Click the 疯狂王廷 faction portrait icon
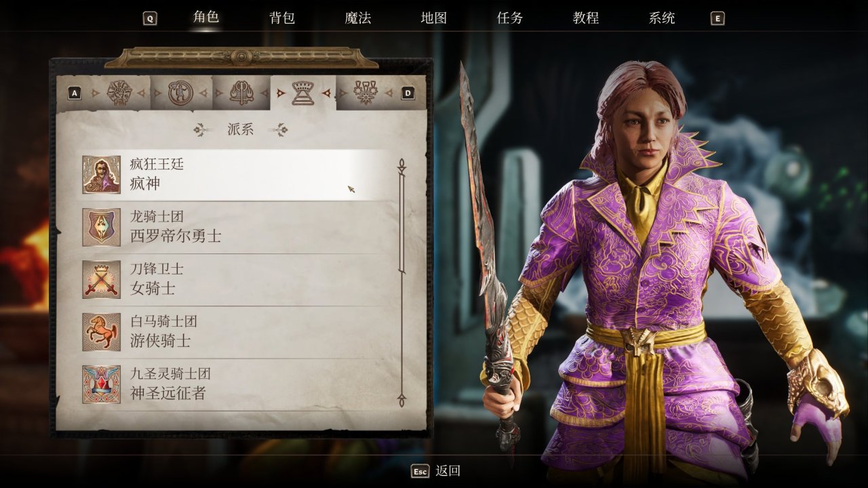Image resolution: width=868 pixels, height=488 pixels. coord(102,175)
